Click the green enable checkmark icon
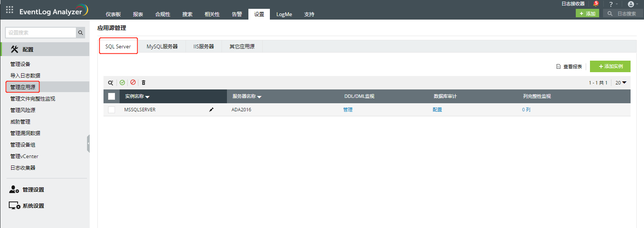644x228 pixels. pos(122,83)
